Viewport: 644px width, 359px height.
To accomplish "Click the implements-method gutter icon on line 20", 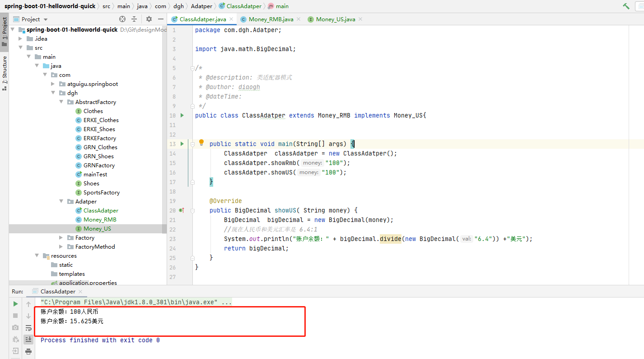I will tap(182, 210).
